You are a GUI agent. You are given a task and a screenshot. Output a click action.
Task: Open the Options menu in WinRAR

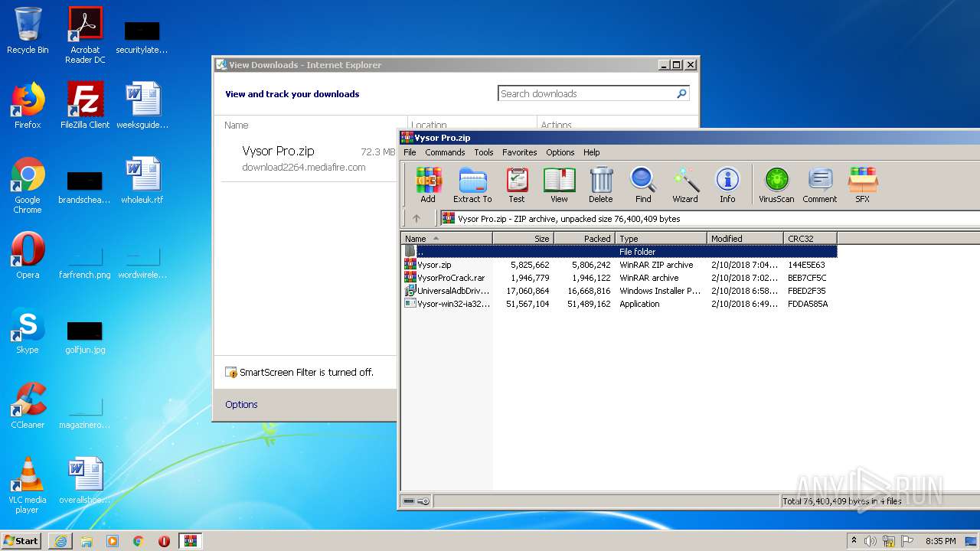tap(560, 152)
